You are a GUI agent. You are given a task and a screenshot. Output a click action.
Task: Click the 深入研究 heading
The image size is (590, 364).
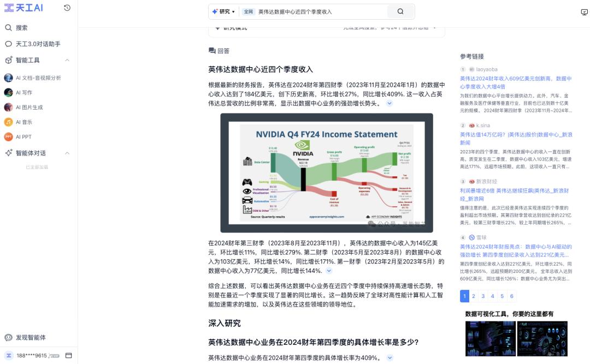click(225, 324)
